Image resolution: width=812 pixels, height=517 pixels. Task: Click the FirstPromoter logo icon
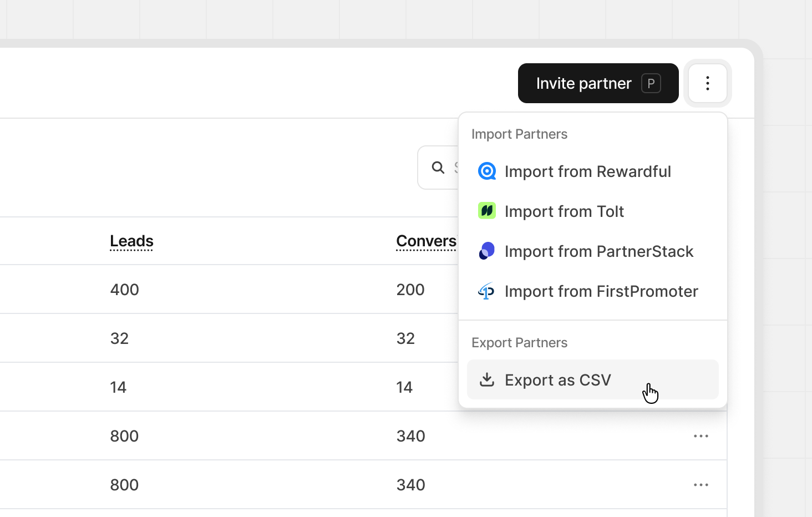[x=486, y=291]
